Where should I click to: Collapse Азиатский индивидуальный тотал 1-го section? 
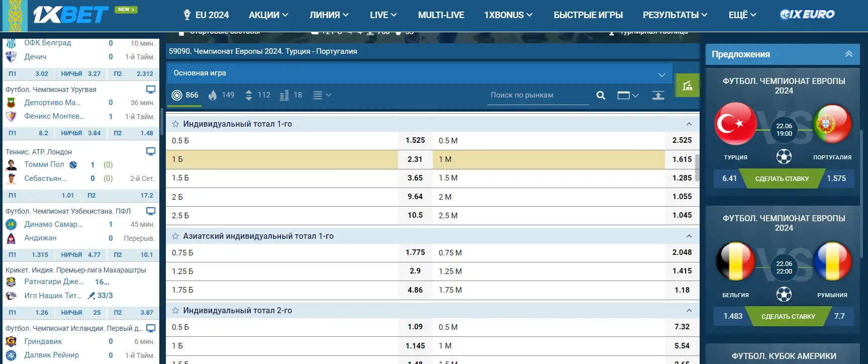pyautogui.click(x=689, y=236)
